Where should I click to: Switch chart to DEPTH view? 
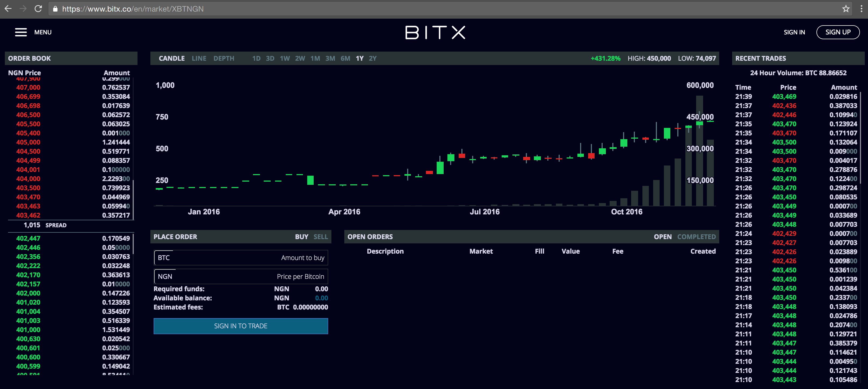(224, 58)
